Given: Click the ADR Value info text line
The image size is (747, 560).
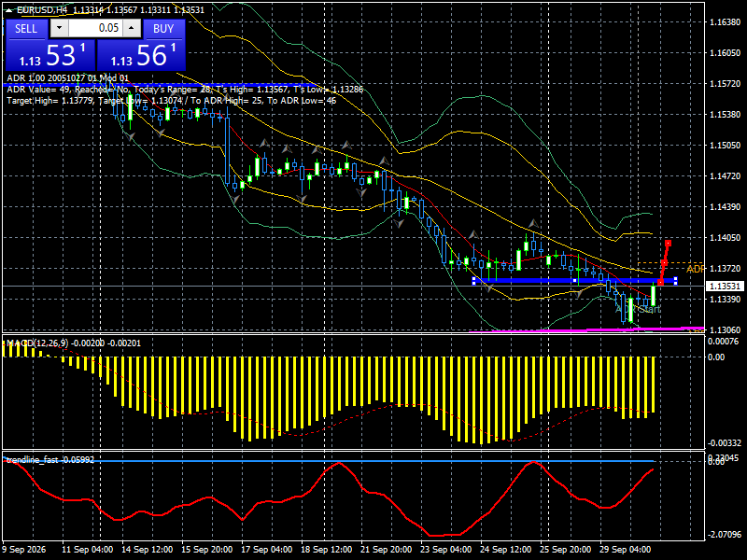Looking at the screenshot, I should point(185,89).
